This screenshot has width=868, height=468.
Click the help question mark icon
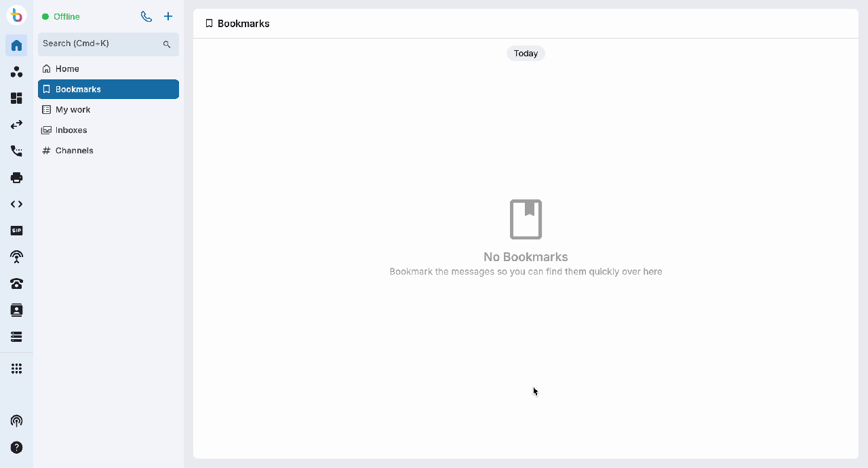tap(16, 448)
